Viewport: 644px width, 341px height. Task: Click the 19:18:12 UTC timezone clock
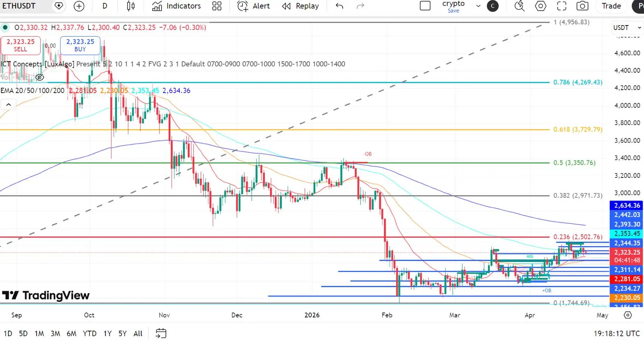click(x=616, y=334)
